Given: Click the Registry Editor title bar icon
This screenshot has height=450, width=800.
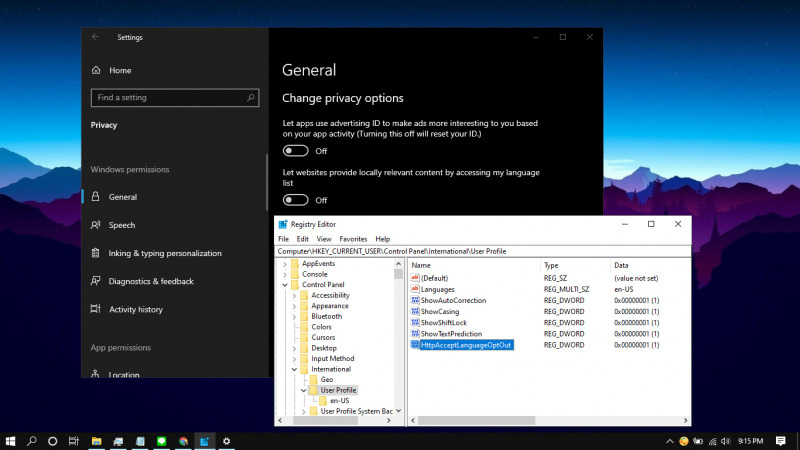Looking at the screenshot, I should (283, 224).
